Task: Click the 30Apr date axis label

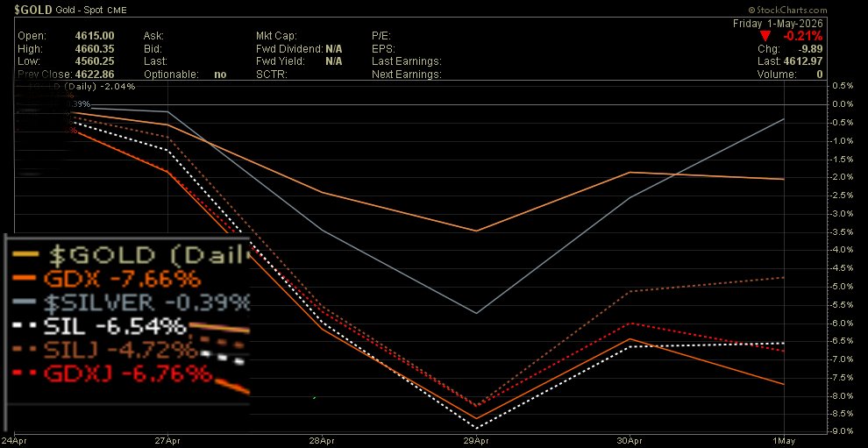Action: 630,441
